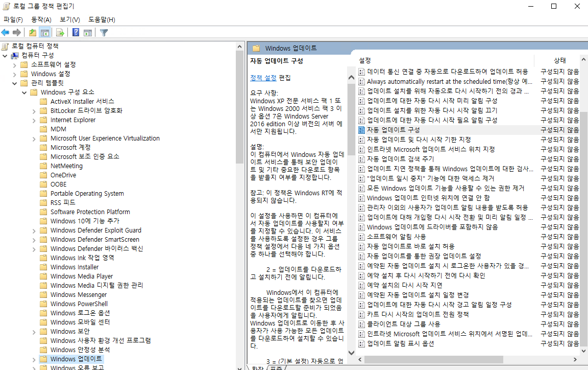Sort by the 상태 column header

(559, 60)
